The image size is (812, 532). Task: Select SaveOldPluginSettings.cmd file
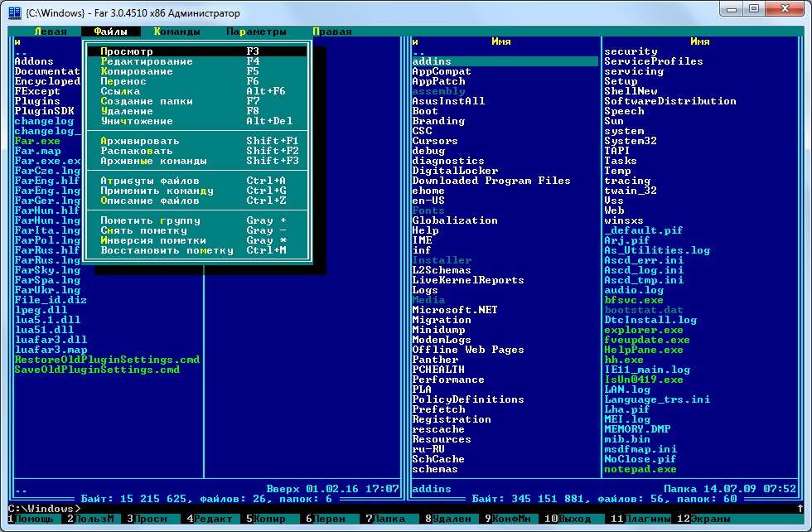98,370
